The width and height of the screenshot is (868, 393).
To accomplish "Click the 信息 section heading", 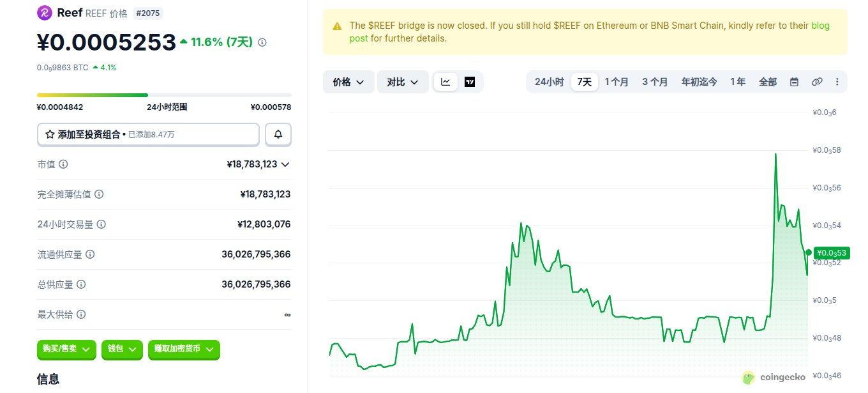I will [49, 379].
